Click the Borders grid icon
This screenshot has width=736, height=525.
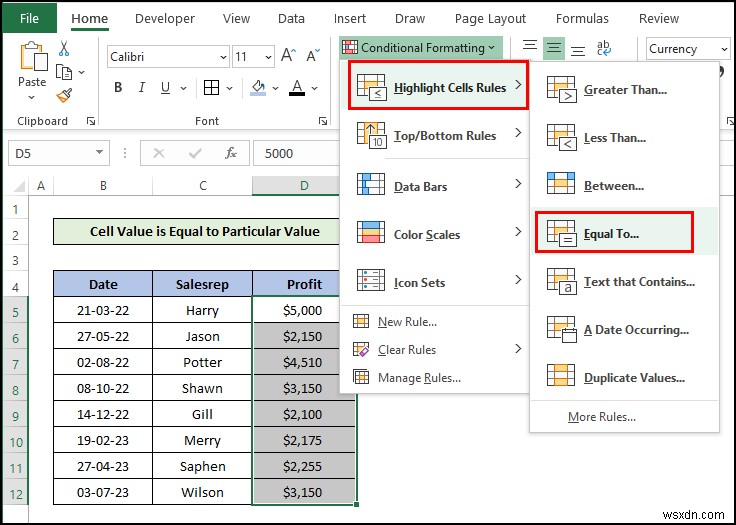click(211, 87)
